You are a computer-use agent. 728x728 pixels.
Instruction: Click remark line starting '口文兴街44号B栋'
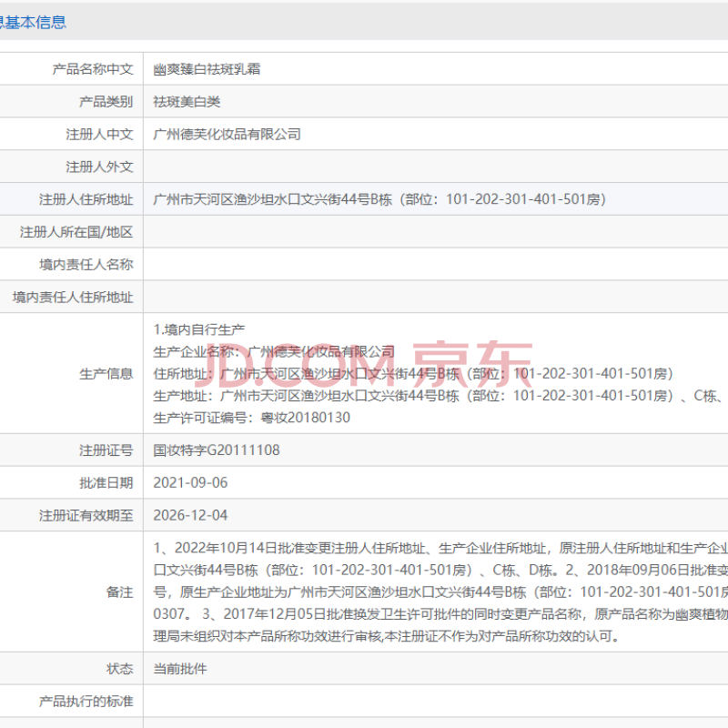pyautogui.click(x=440, y=570)
